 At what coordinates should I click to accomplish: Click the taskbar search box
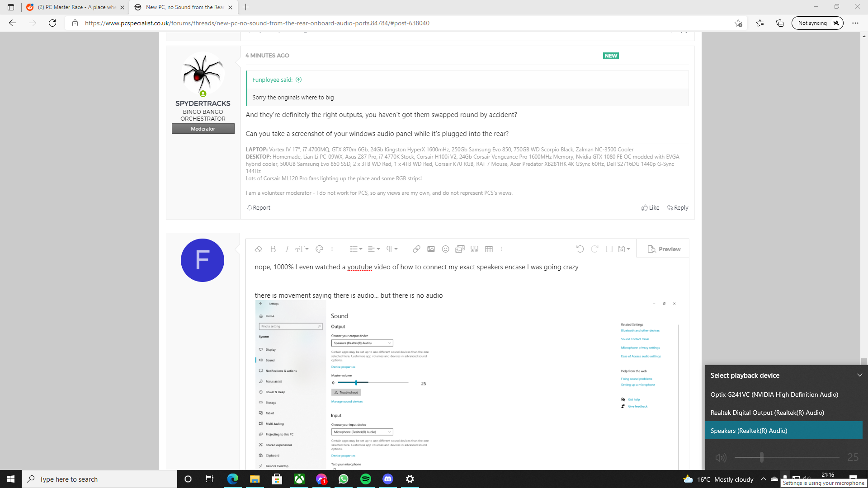click(x=99, y=479)
